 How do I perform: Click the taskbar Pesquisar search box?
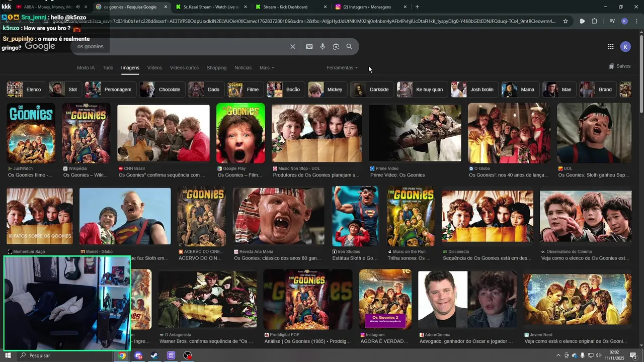[63, 355]
